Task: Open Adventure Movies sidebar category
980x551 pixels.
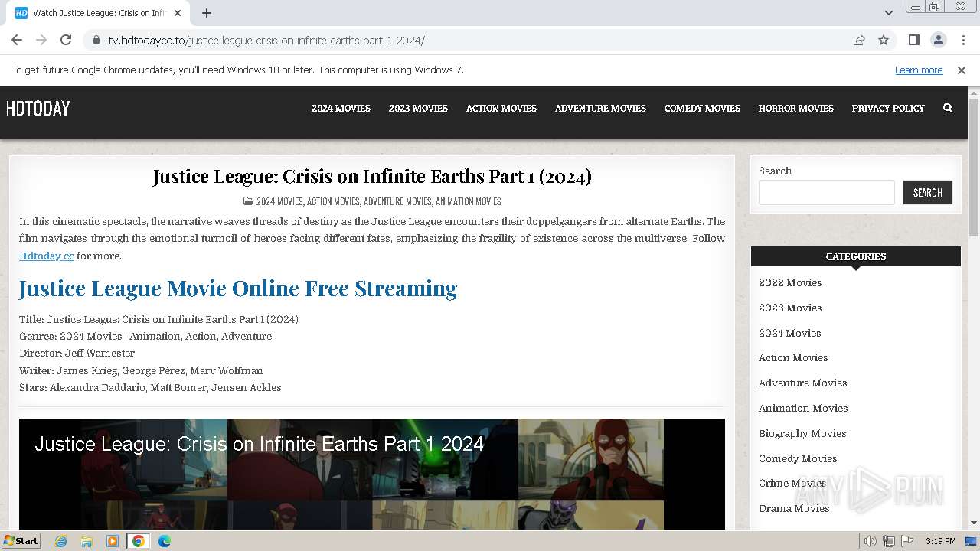Action: point(802,383)
